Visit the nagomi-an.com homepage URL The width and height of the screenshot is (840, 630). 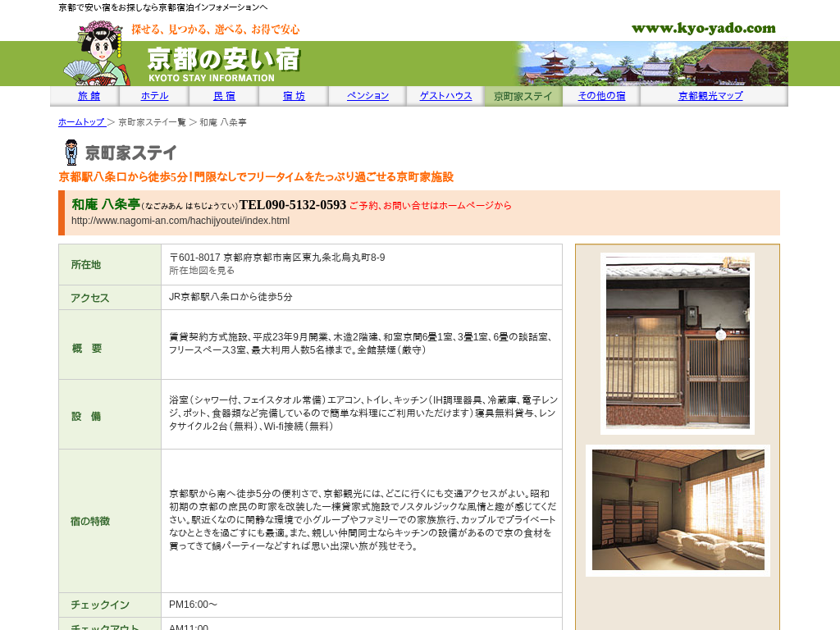(180, 221)
